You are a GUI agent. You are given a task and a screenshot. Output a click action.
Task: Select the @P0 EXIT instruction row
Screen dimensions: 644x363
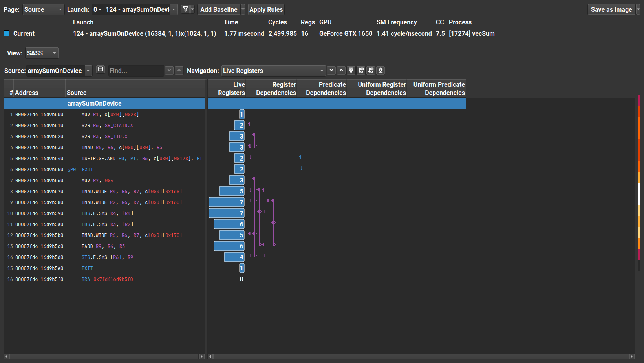[104, 170]
